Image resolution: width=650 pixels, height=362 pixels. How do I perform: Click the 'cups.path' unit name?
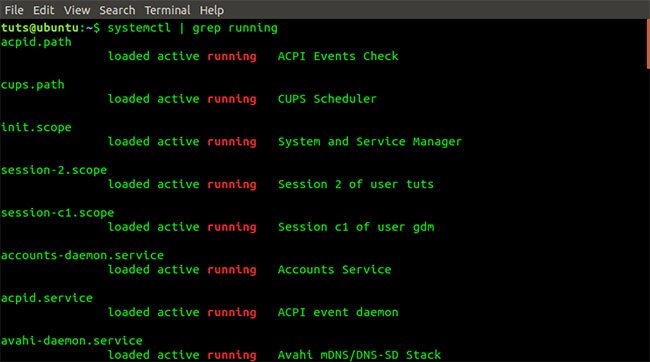click(33, 85)
